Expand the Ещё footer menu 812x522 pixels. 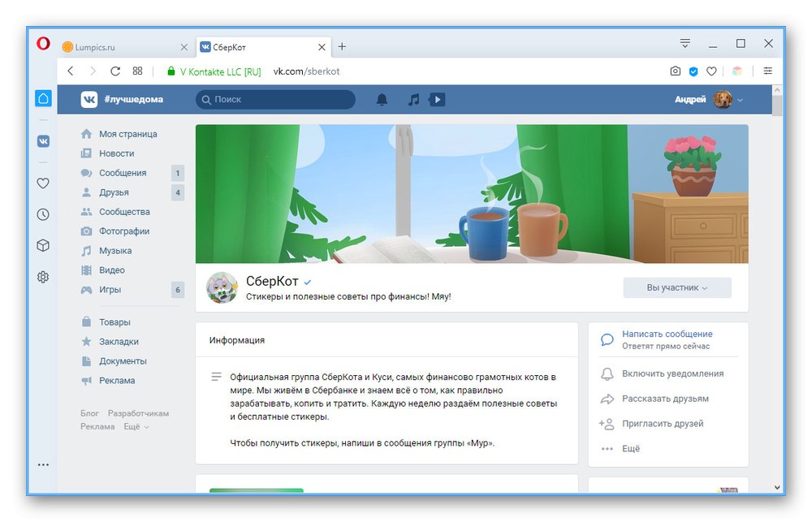(136, 427)
